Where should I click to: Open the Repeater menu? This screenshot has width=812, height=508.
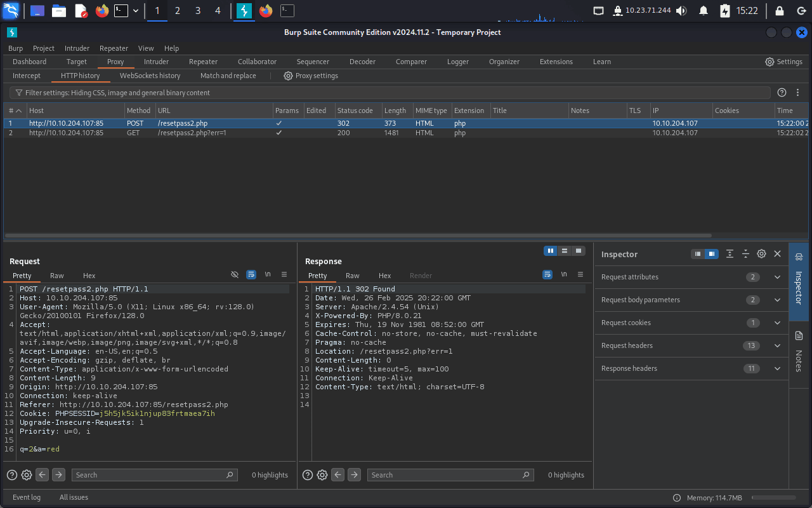114,48
